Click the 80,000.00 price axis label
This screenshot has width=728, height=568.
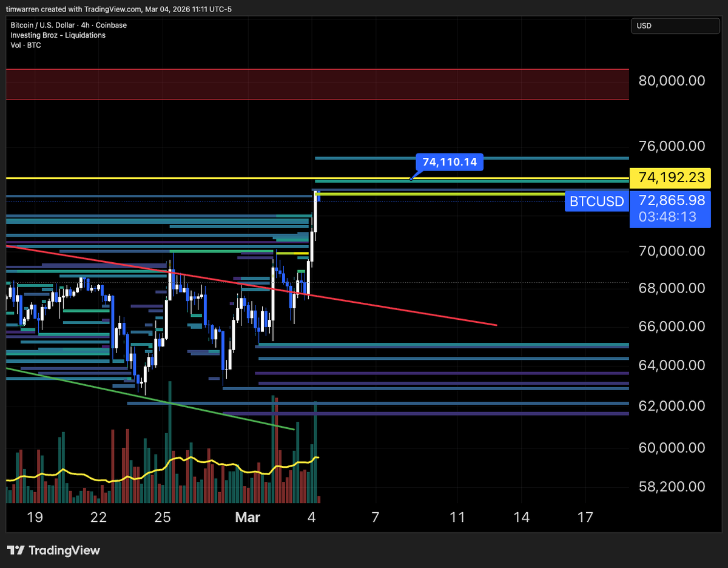[x=671, y=80]
